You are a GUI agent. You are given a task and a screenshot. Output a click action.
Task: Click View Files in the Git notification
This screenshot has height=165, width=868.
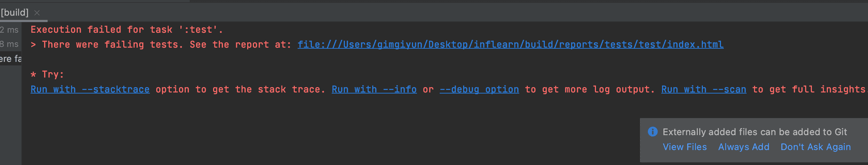(685, 147)
